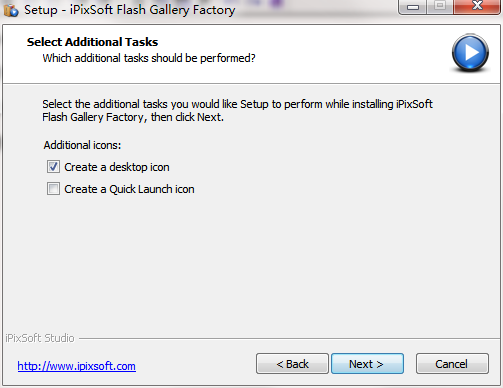Viewport: 503px width, 388px height.
Task: Close the installer with the red X
Action: pyautogui.click(x=477, y=6)
